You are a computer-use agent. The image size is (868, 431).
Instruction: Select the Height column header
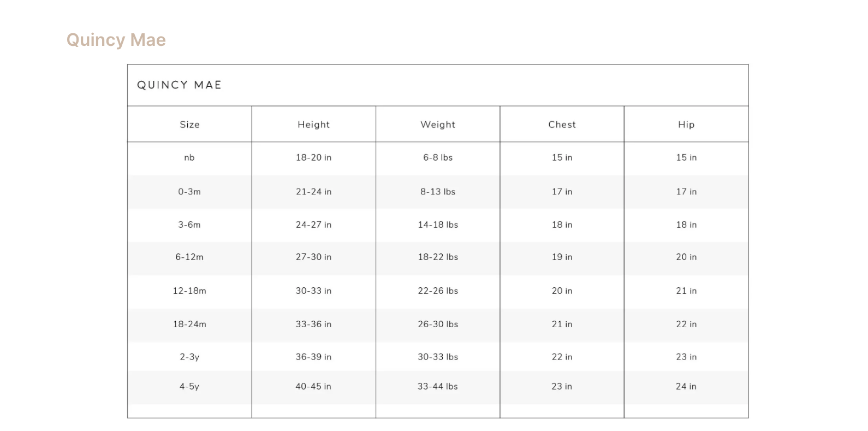click(x=313, y=125)
